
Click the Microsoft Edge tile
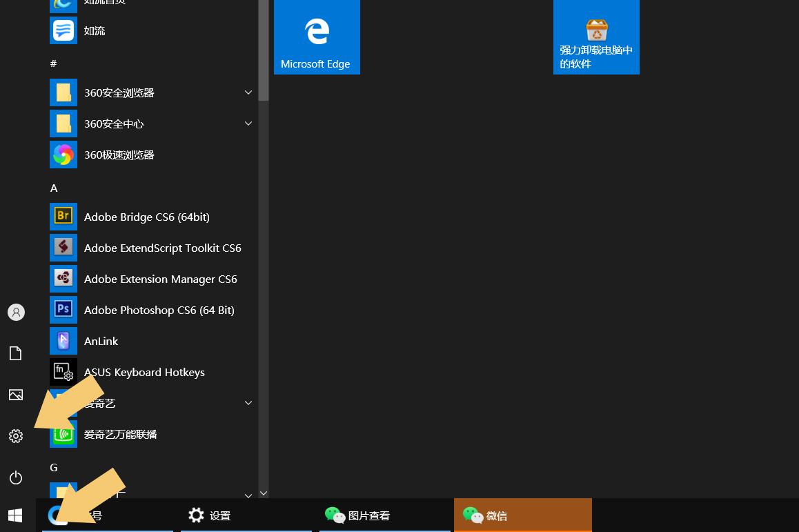coord(317,37)
